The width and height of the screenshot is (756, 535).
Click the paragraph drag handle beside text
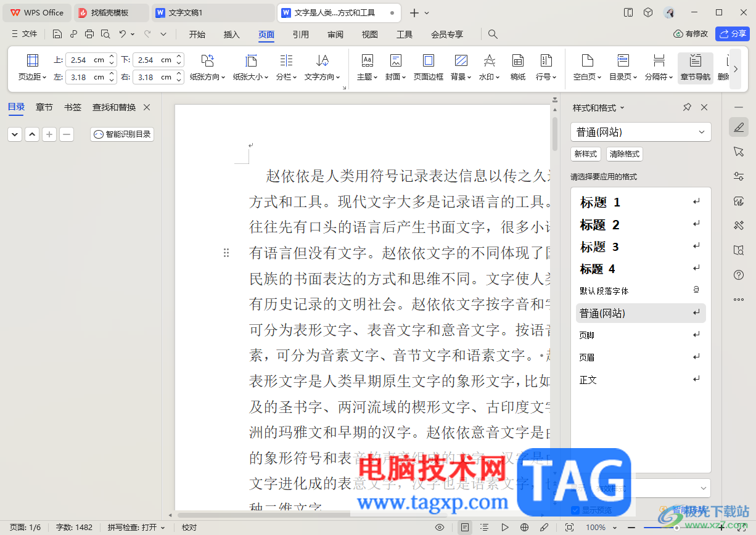tap(226, 253)
